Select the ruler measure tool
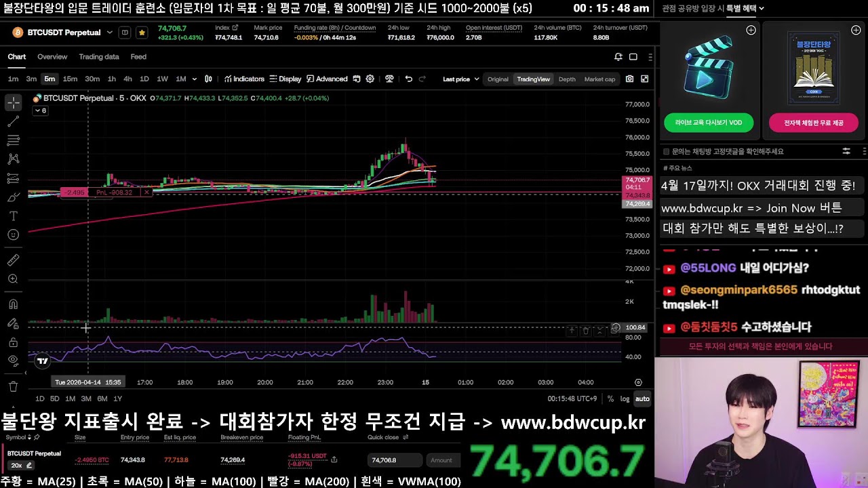Viewport: 868px width, 488px height. coord(13,260)
